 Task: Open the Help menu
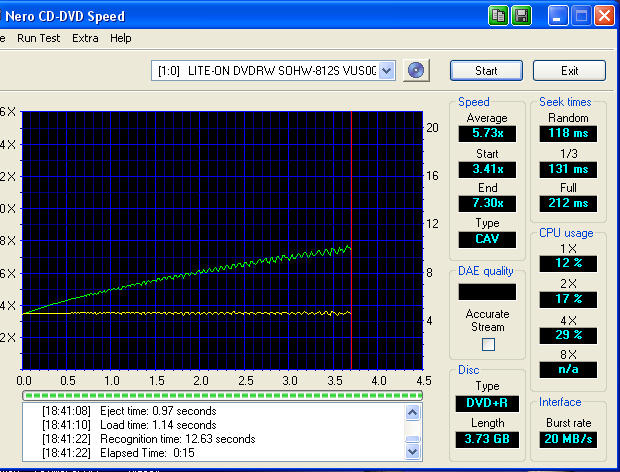click(121, 38)
